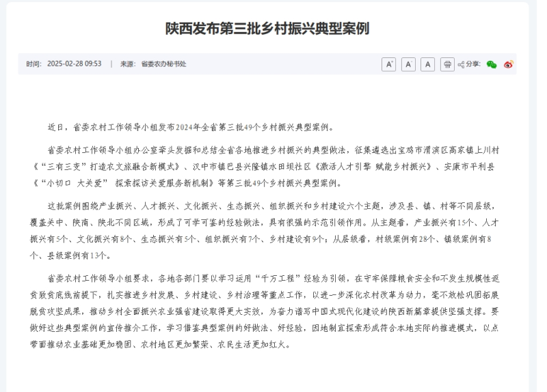The height and width of the screenshot is (392, 547).
Task: Click the paragraph beginning 这批案例围绕产业振兴
Action: tap(265, 231)
